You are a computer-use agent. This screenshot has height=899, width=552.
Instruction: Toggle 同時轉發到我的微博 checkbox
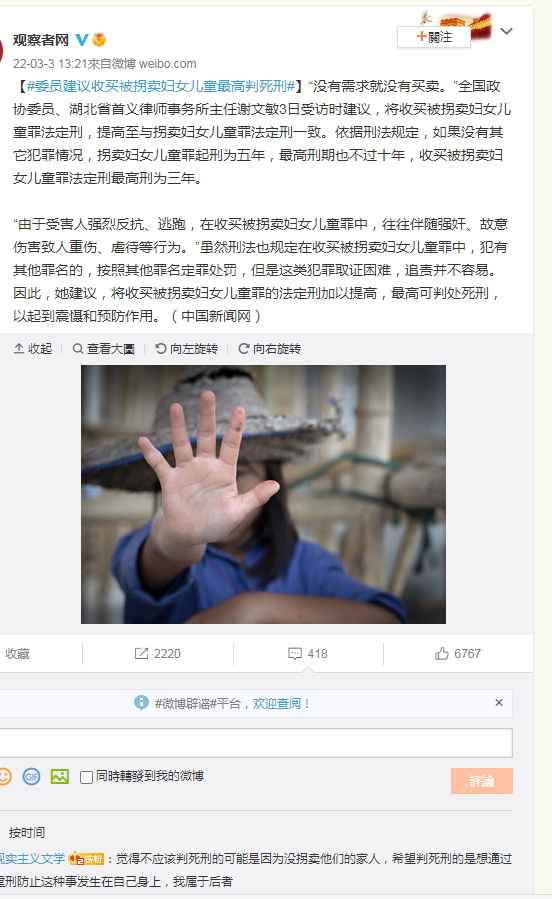(x=87, y=777)
